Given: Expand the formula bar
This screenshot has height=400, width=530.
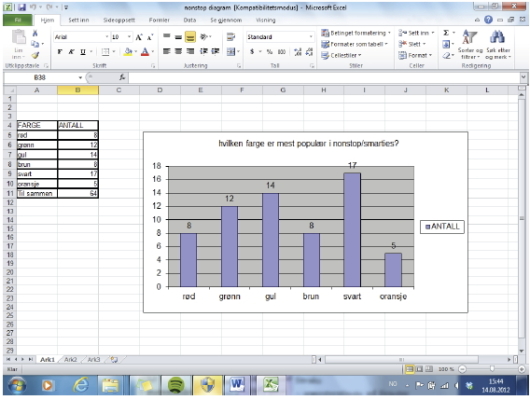Looking at the screenshot, I should pyautogui.click(x=523, y=78).
